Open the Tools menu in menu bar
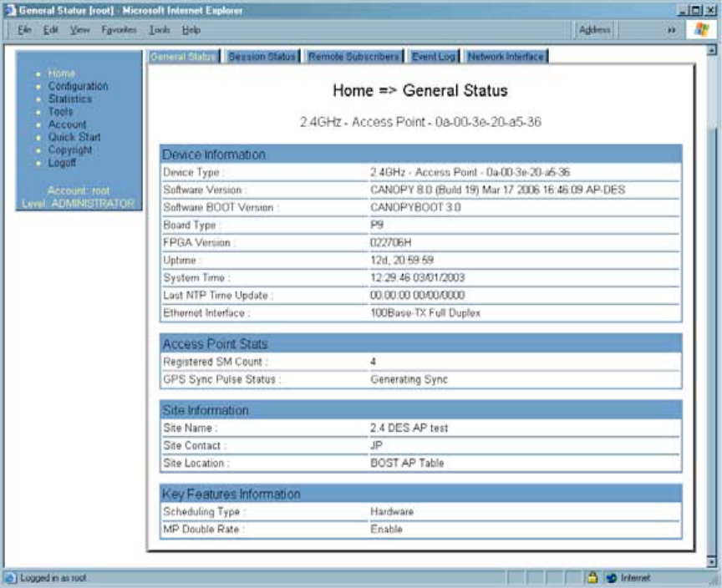Image resolution: width=722 pixels, height=588 pixels. pyautogui.click(x=160, y=30)
